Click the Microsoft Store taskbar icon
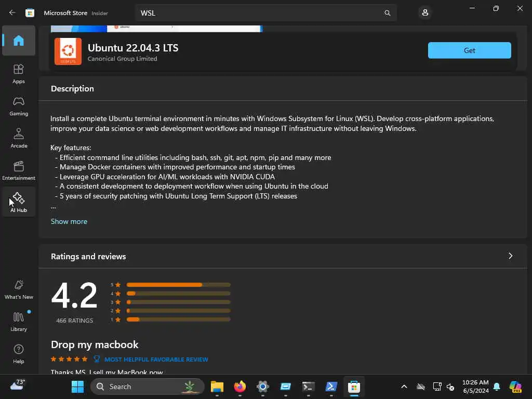The width and height of the screenshot is (532, 399). (354, 387)
